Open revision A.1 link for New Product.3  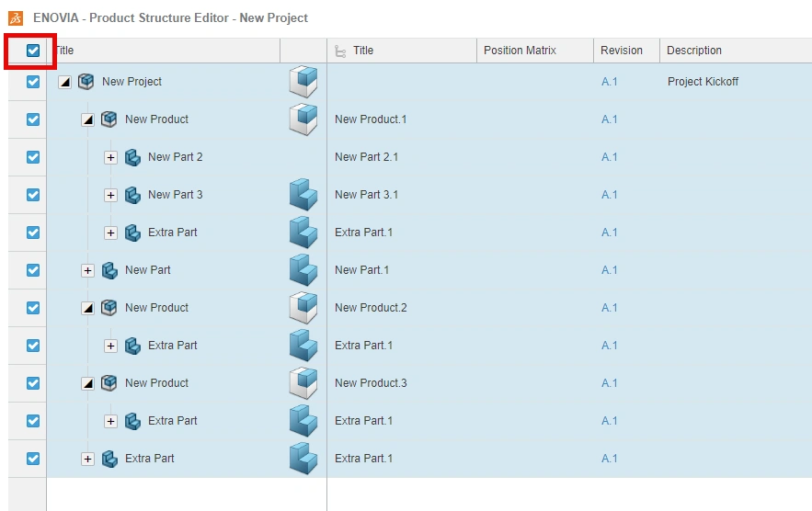(x=609, y=383)
